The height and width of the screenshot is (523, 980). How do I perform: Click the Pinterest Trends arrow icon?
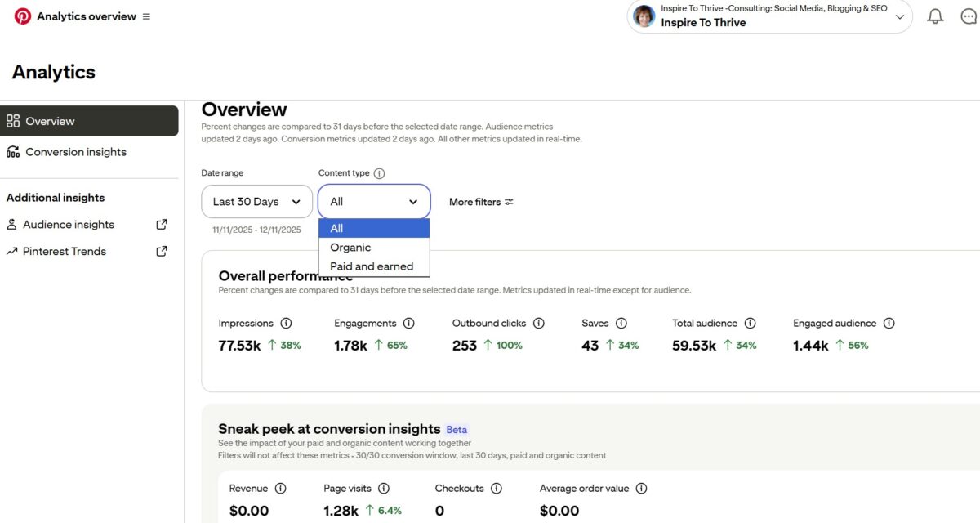pyautogui.click(x=13, y=251)
